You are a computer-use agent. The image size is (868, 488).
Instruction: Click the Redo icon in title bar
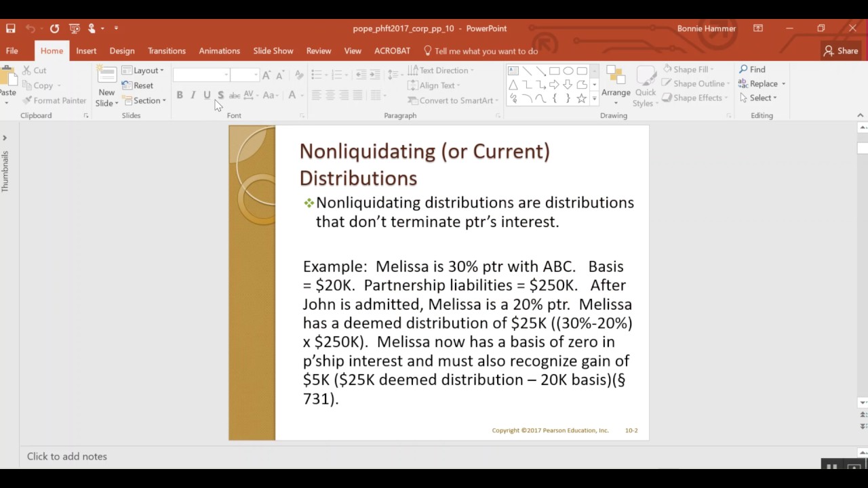(54, 28)
